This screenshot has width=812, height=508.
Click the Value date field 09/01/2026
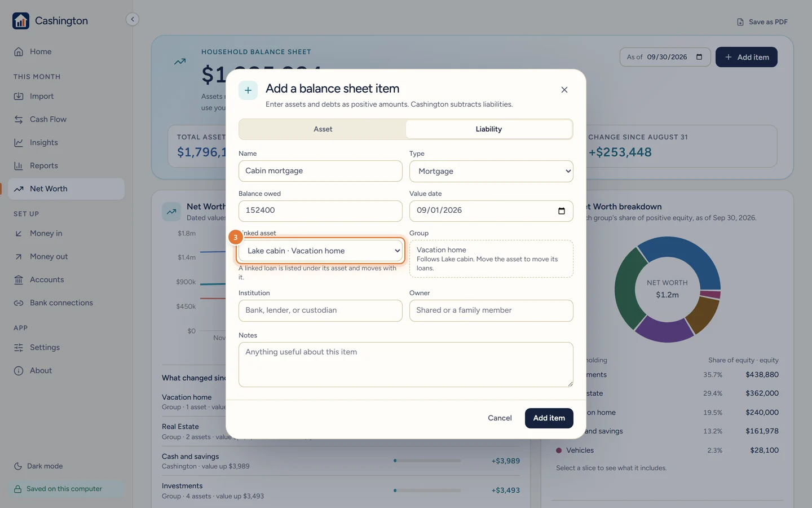pos(491,211)
